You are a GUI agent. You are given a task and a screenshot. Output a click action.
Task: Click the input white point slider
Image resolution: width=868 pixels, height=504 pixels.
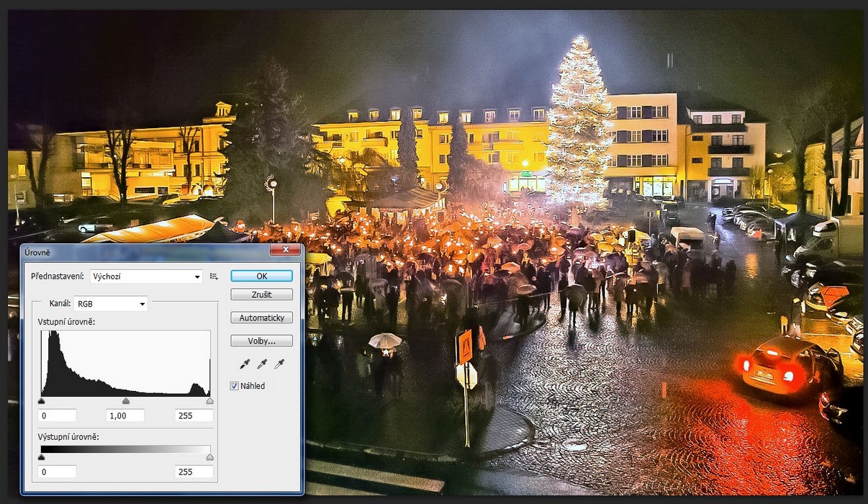pos(209,401)
